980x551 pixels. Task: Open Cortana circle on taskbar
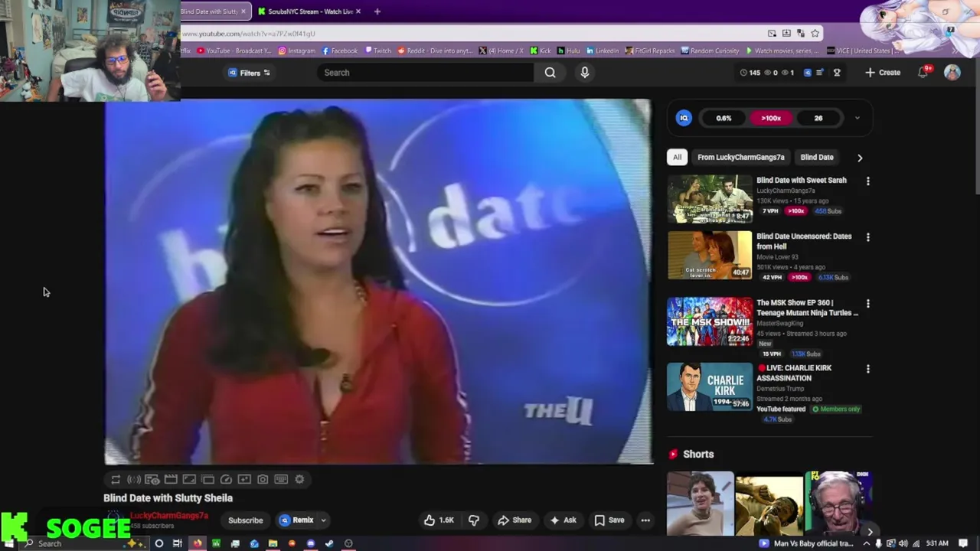[x=158, y=544]
